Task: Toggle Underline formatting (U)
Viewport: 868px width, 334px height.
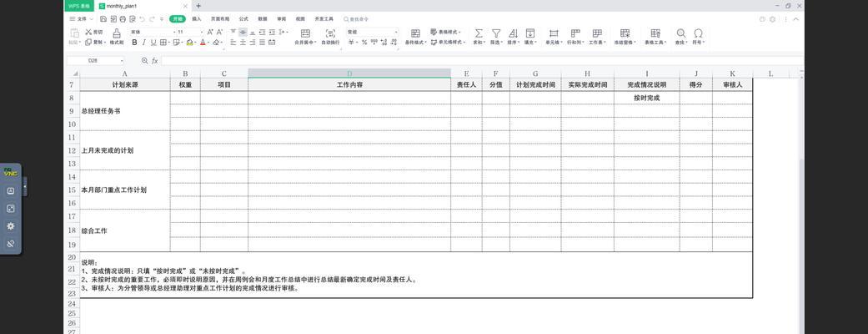Action: (153, 42)
